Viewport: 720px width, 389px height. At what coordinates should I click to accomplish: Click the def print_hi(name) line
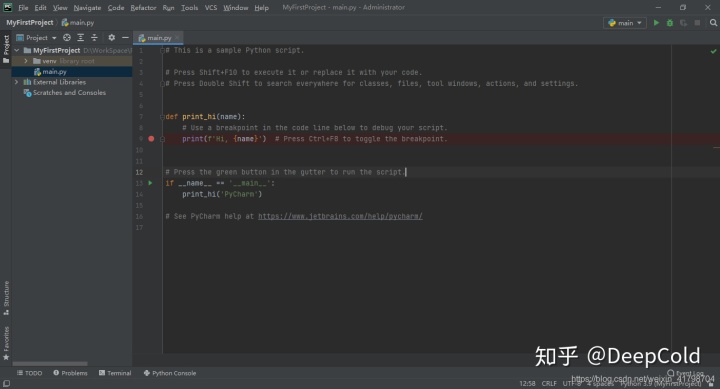pos(205,117)
